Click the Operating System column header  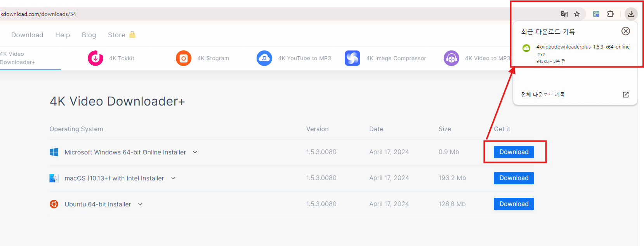pyautogui.click(x=76, y=129)
